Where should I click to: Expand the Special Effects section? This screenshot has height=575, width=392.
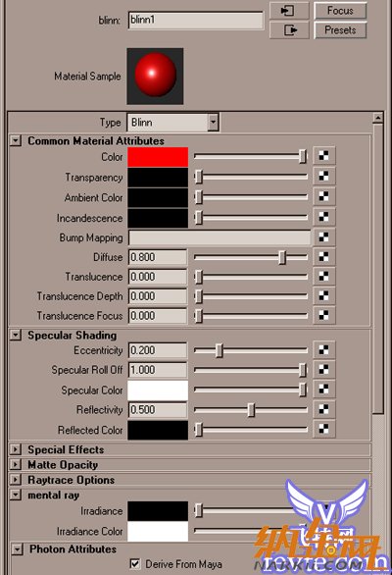pyautogui.click(x=16, y=449)
